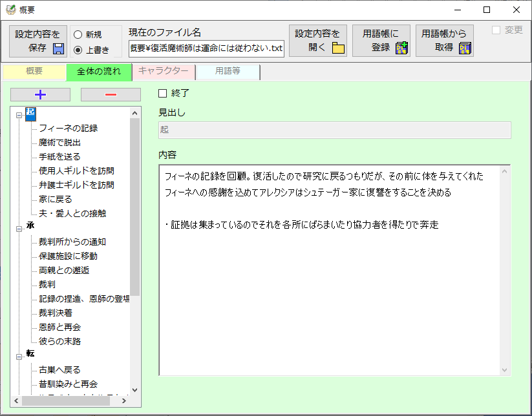Select the 承 tree heading
This screenshot has width=532, height=416.
(30, 225)
